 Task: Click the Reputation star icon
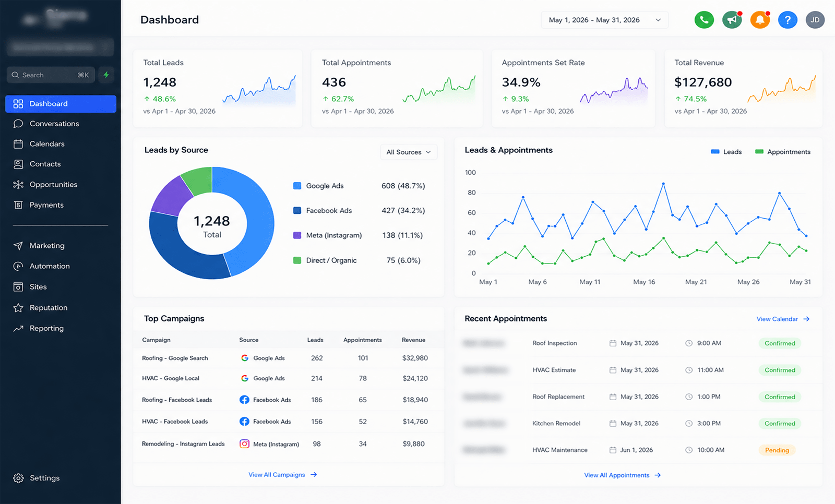(x=18, y=308)
